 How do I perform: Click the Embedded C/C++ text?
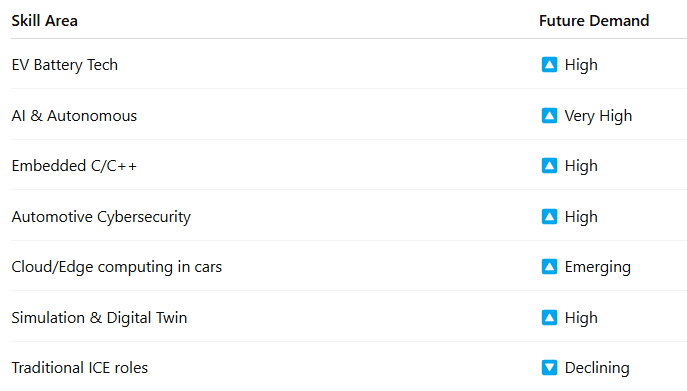pos(74,166)
